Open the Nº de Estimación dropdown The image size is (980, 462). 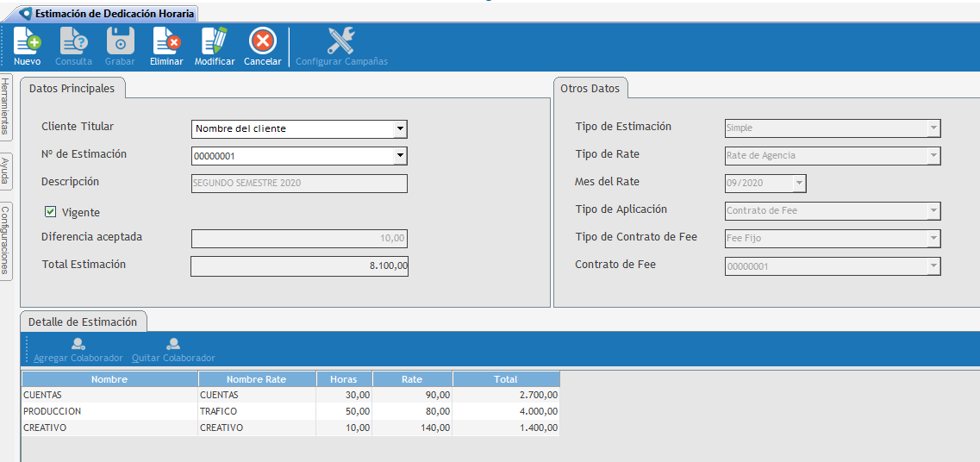click(x=399, y=156)
